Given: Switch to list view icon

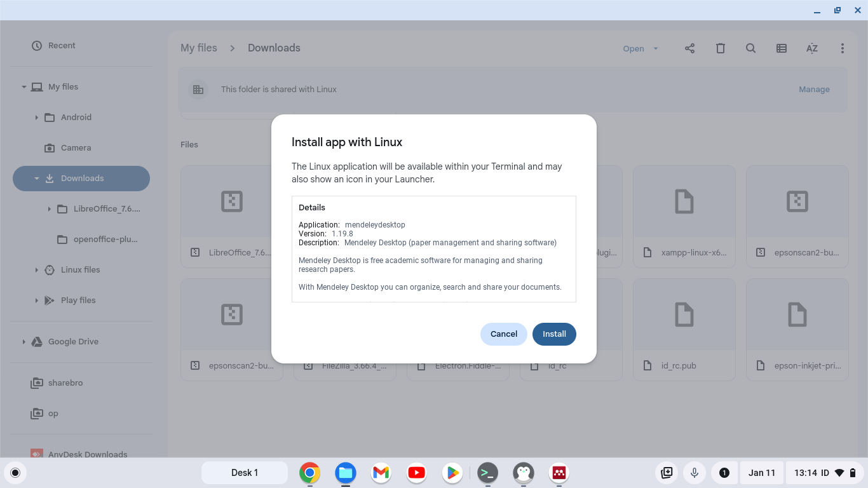Looking at the screenshot, I should pyautogui.click(x=781, y=48).
